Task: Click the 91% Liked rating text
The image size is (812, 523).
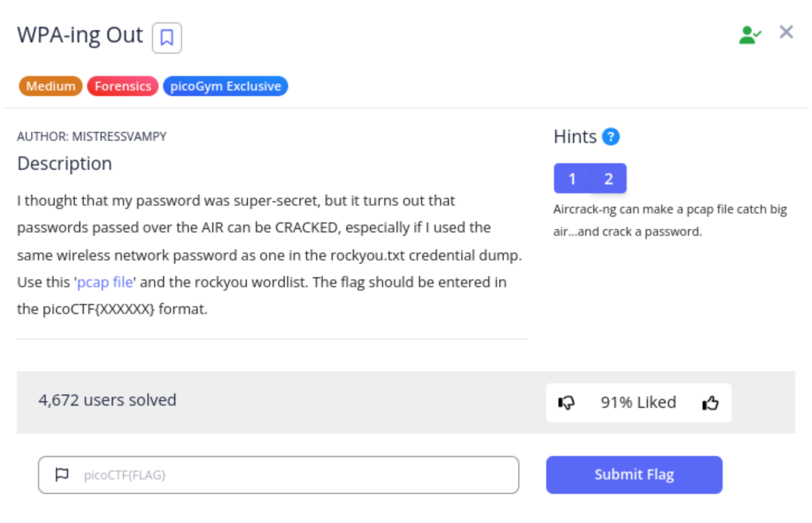Action: point(638,402)
